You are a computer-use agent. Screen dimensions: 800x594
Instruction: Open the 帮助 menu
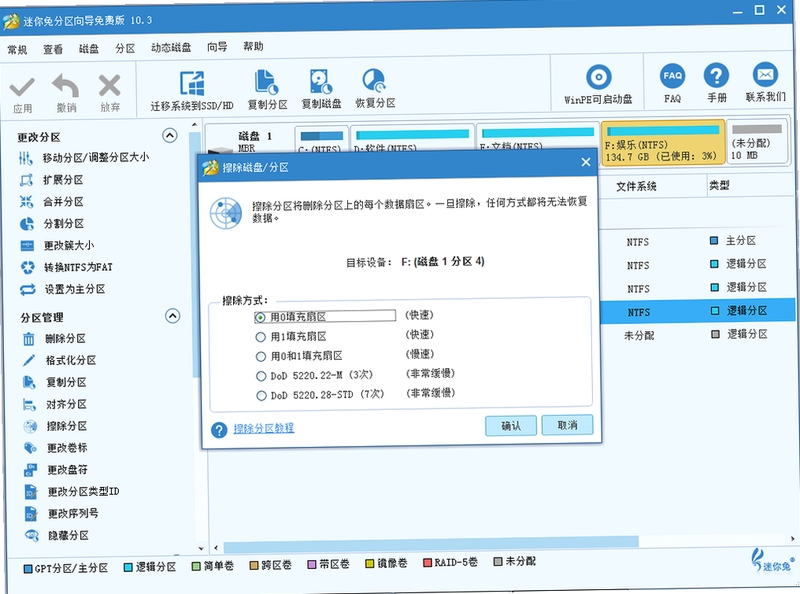pyautogui.click(x=253, y=46)
